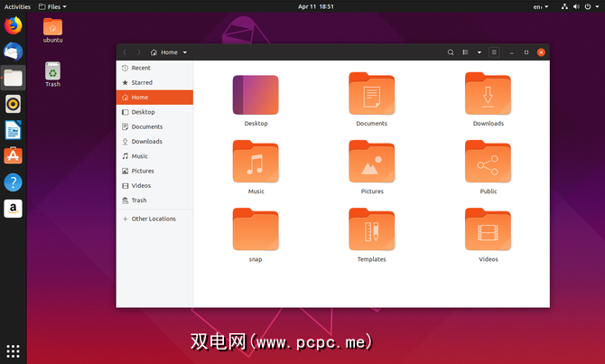
Task: Open Trash from the sidebar
Action: pos(139,201)
